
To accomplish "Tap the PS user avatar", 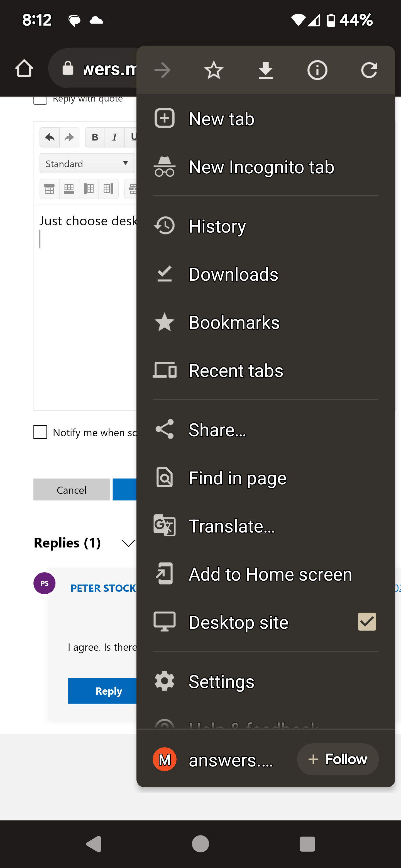I will [x=45, y=583].
